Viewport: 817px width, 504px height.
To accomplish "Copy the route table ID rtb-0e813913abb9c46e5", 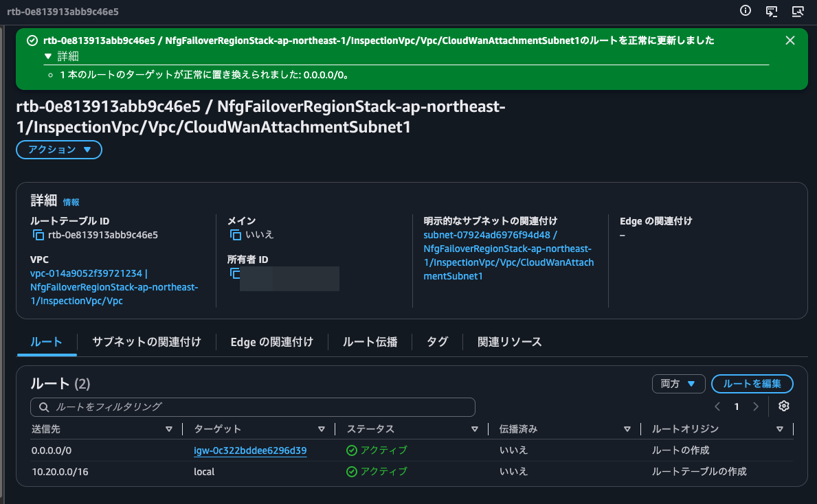I will [38, 235].
